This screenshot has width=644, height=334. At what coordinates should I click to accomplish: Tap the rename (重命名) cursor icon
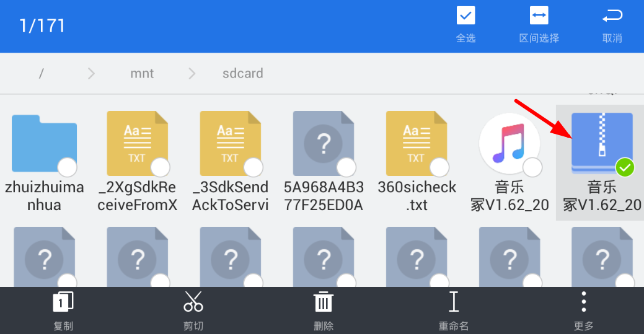[454, 302]
